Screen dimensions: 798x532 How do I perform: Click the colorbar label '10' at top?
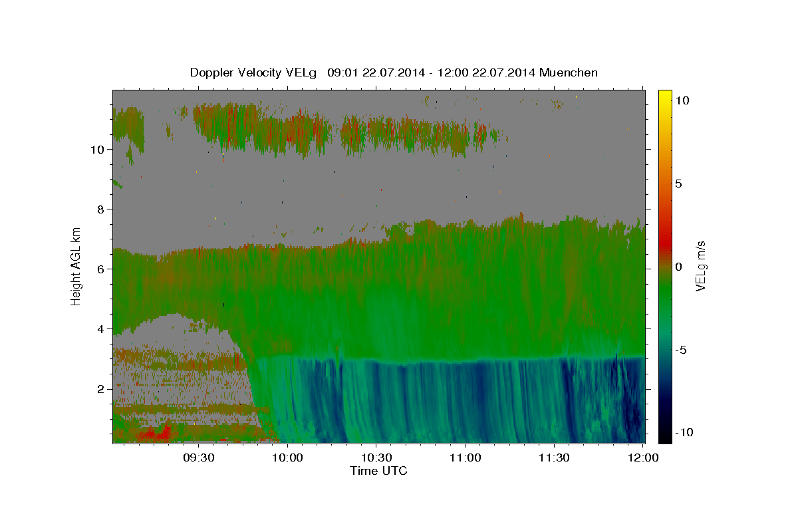tap(682, 100)
